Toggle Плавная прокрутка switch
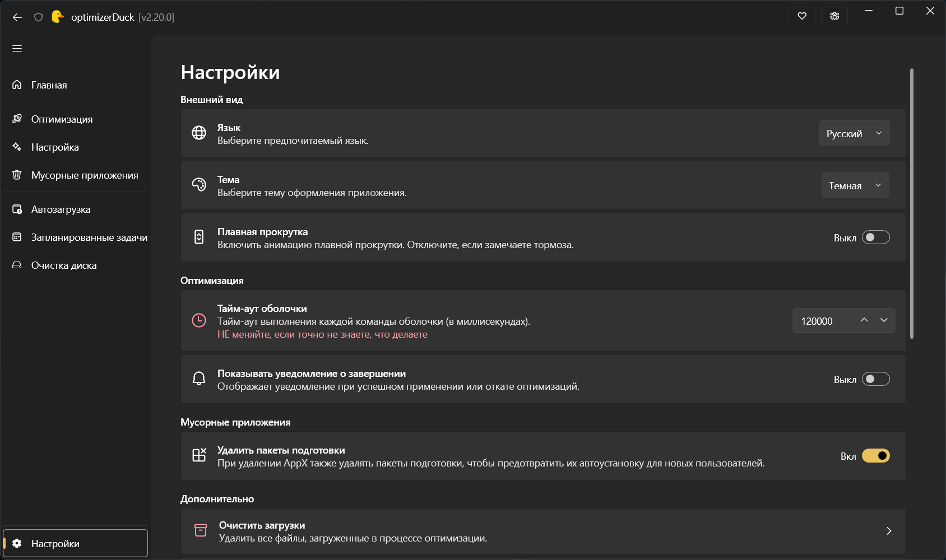Image resolution: width=946 pixels, height=560 pixels. (876, 237)
